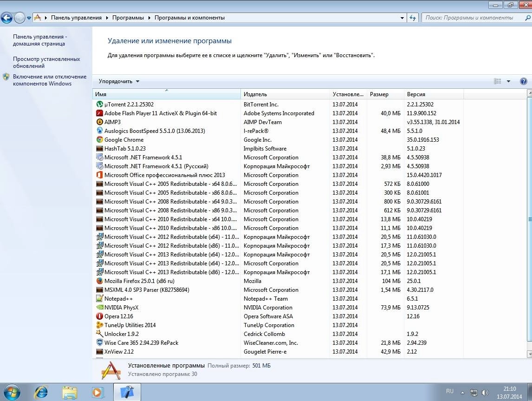Expand arrow after Панель управления breadcrumb
Viewport: 532px width, 401px height.
click(107, 18)
